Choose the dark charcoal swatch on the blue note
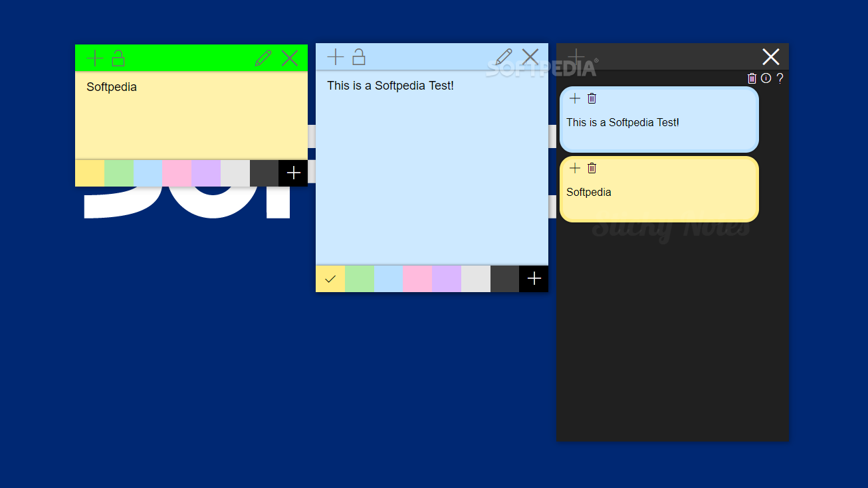Viewport: 868px width, 488px height. point(504,279)
